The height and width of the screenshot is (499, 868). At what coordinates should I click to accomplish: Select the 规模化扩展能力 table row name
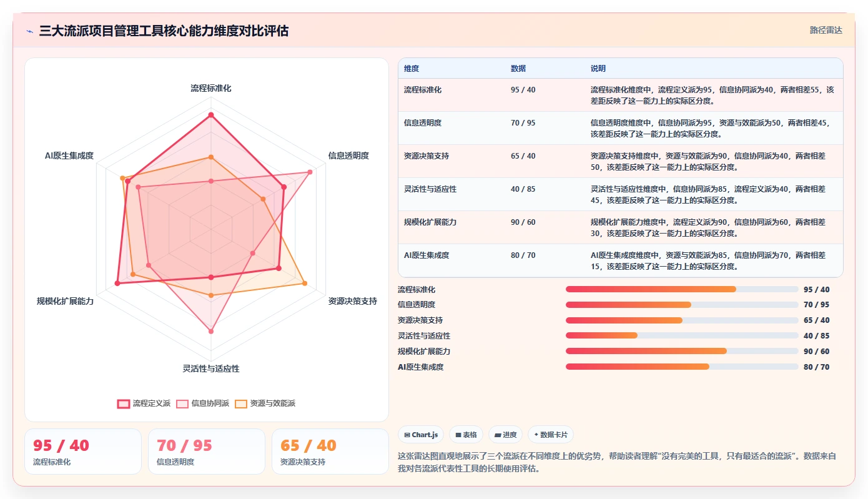430,222
